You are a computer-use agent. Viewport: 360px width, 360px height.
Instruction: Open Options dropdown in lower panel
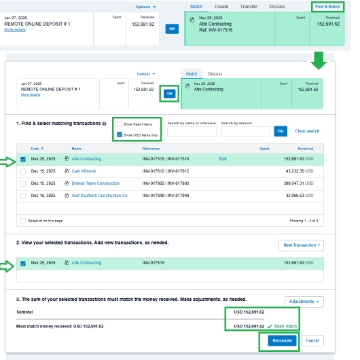click(x=146, y=74)
